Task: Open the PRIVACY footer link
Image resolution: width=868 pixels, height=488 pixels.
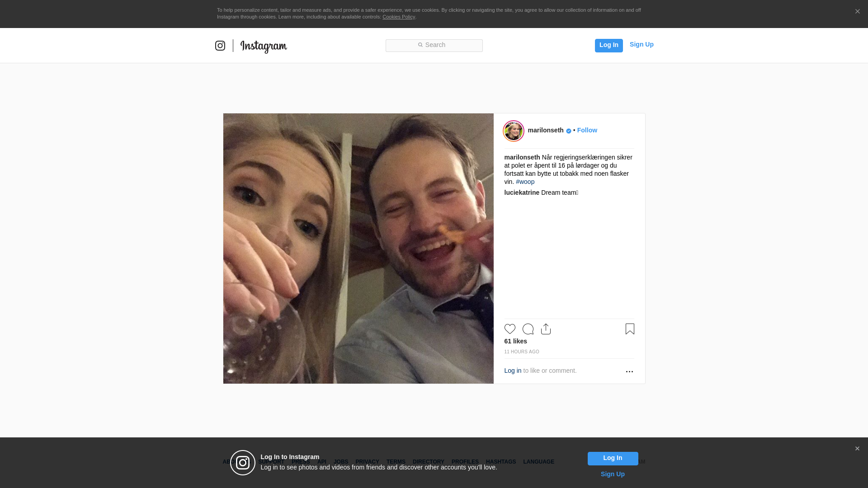Action: point(367,462)
